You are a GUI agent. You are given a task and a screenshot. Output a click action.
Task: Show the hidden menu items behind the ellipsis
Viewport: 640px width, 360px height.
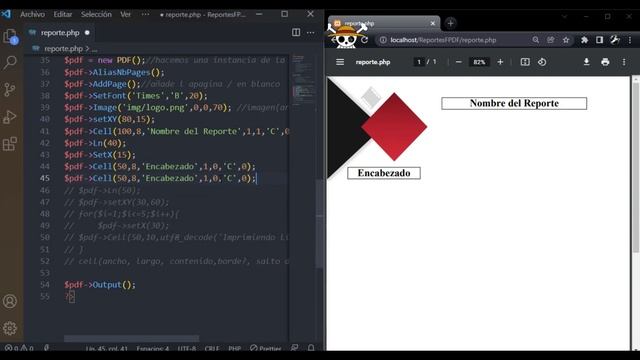pos(145,14)
